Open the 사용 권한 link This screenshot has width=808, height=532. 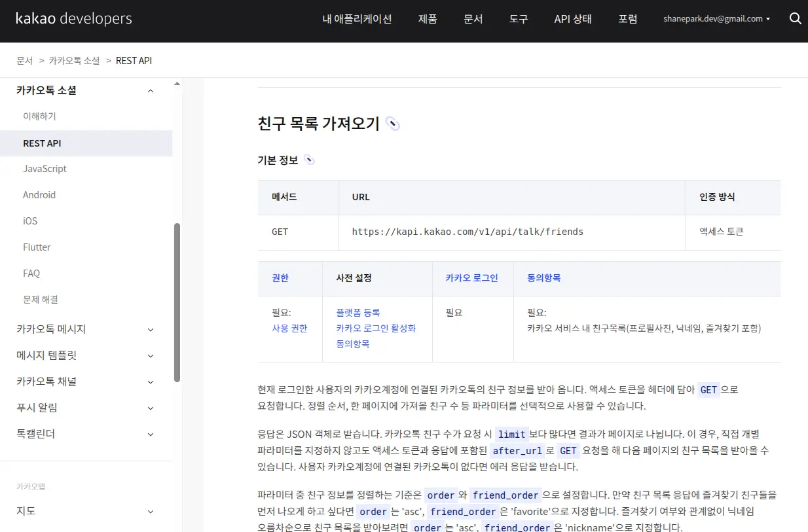(x=289, y=328)
